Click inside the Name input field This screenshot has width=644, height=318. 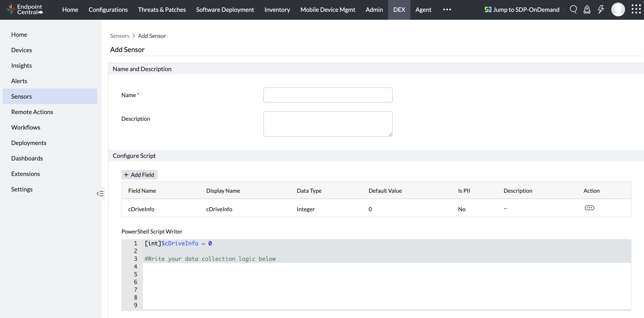pos(328,95)
